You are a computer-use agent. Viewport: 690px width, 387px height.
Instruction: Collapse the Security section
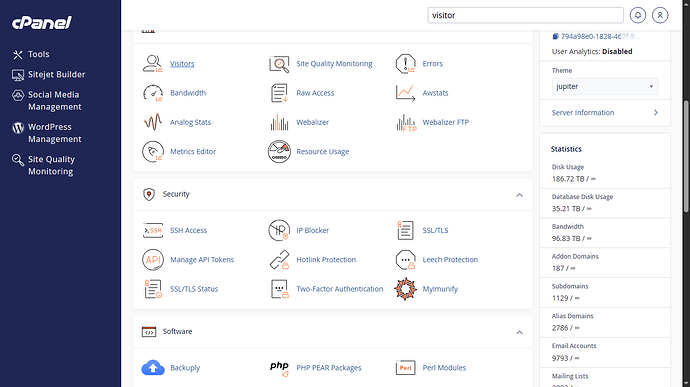pyautogui.click(x=519, y=195)
